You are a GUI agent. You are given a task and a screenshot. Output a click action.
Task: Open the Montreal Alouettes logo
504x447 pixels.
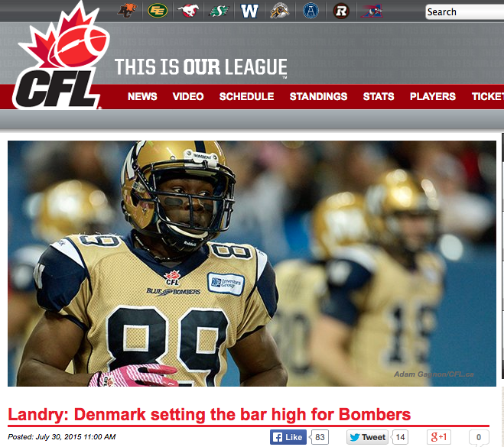[x=372, y=11]
